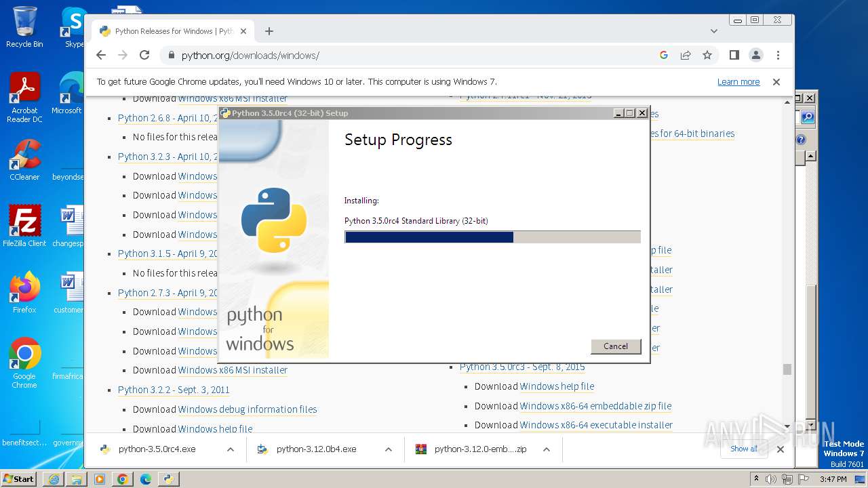Open media player taskbar icon

[100, 479]
